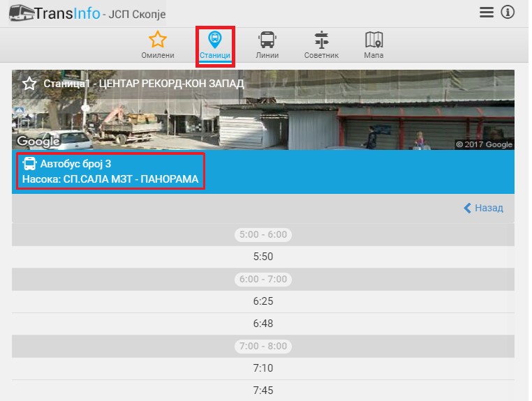Select the Станици stations tab
The height and width of the screenshot is (401, 532).
tap(215, 45)
